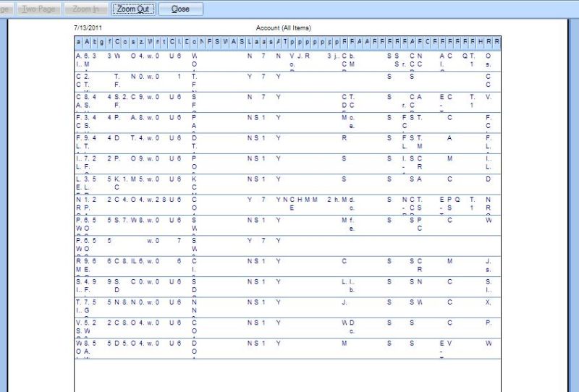
Task: Click the 2 h. value in N 1. 2 row
Action: [x=334, y=200]
